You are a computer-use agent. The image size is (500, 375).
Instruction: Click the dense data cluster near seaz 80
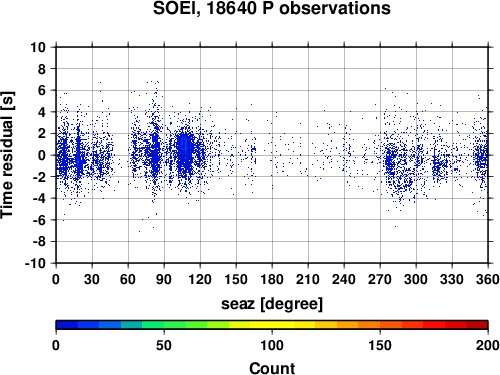[x=154, y=152]
